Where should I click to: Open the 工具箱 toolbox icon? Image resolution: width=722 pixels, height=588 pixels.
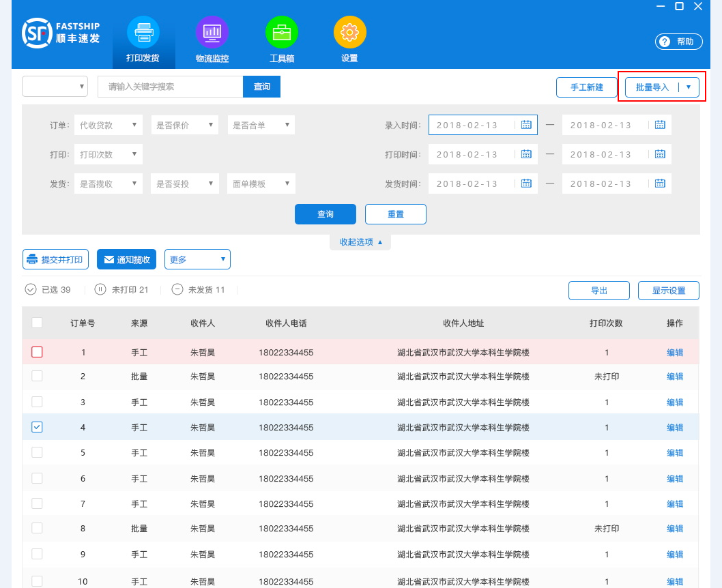(281, 33)
